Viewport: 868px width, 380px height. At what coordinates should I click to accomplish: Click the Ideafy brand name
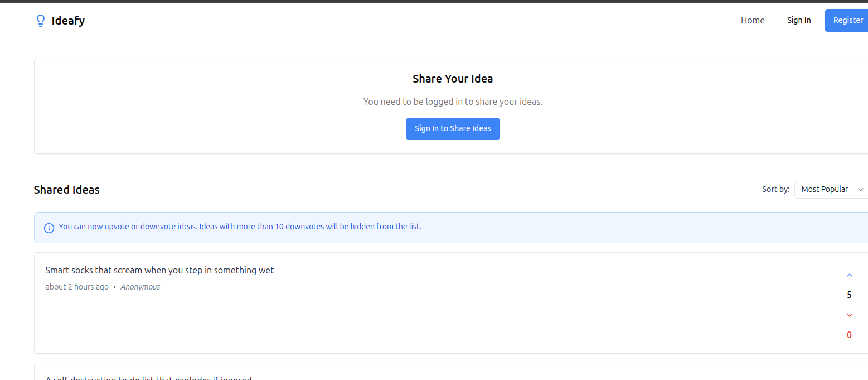68,21
